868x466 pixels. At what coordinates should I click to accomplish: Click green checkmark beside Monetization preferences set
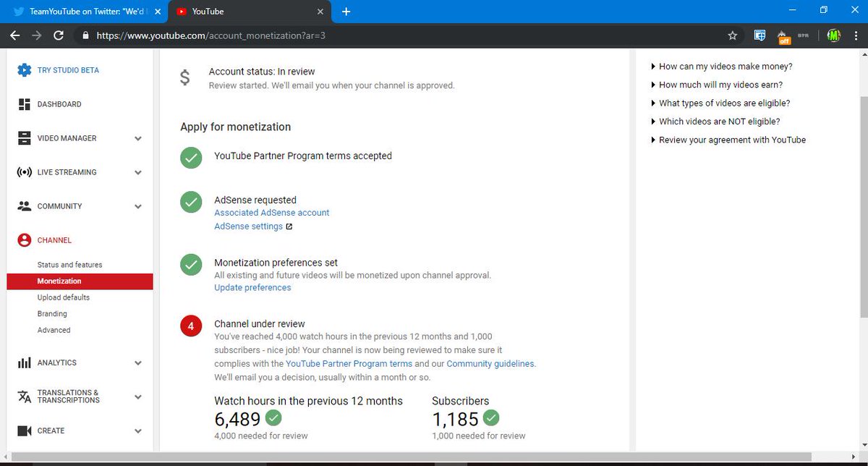[x=191, y=265]
